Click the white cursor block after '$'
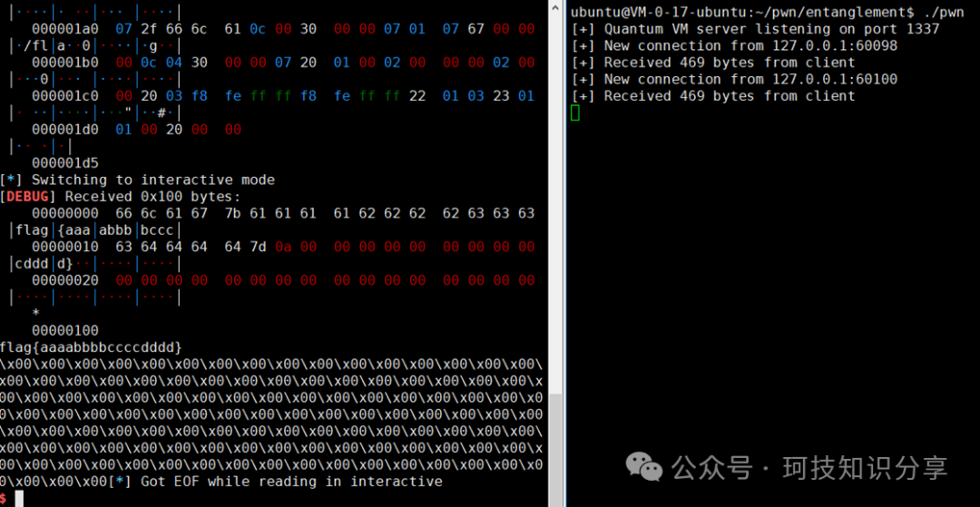 19,498
